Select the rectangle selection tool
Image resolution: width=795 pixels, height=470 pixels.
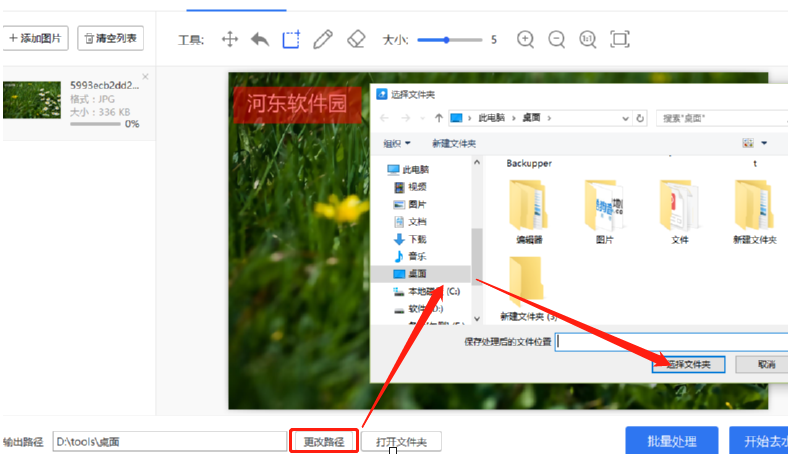click(291, 40)
